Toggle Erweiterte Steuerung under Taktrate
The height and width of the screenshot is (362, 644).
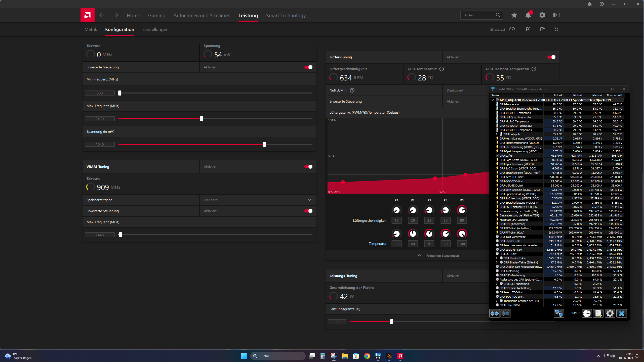coord(308,67)
